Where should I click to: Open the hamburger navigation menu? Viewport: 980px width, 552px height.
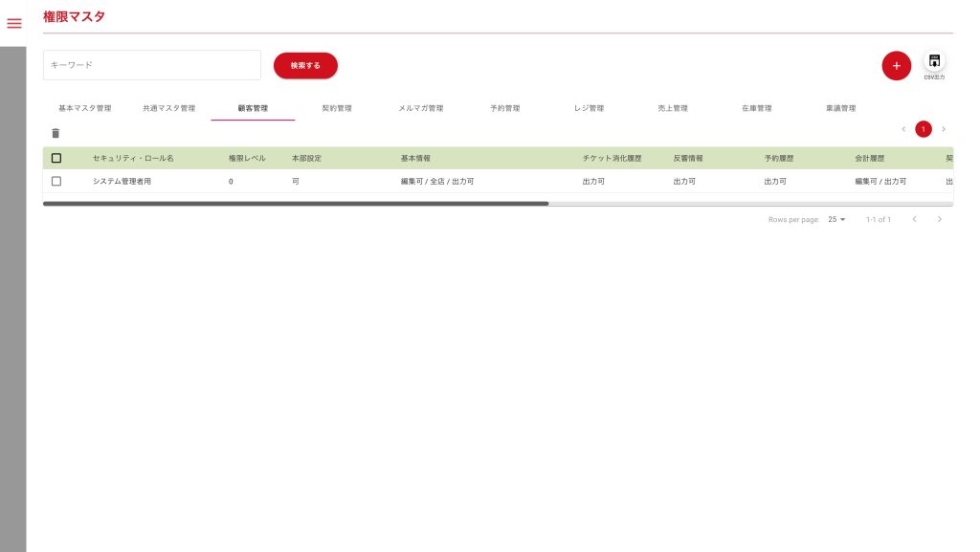coord(13,23)
